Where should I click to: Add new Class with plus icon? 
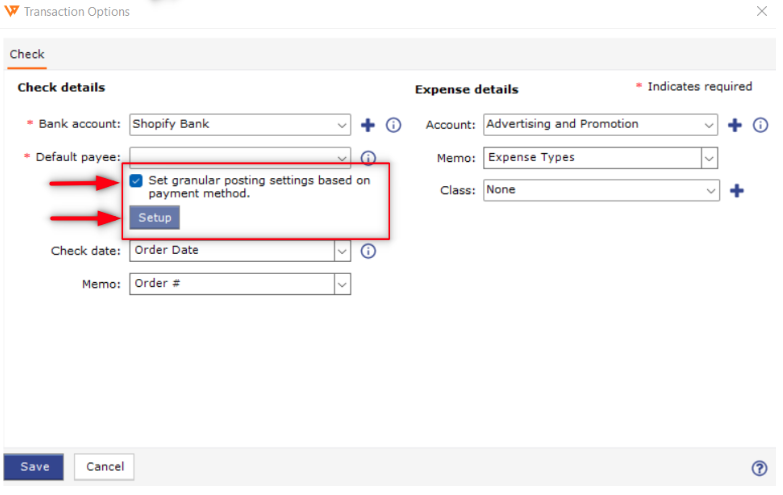737,190
